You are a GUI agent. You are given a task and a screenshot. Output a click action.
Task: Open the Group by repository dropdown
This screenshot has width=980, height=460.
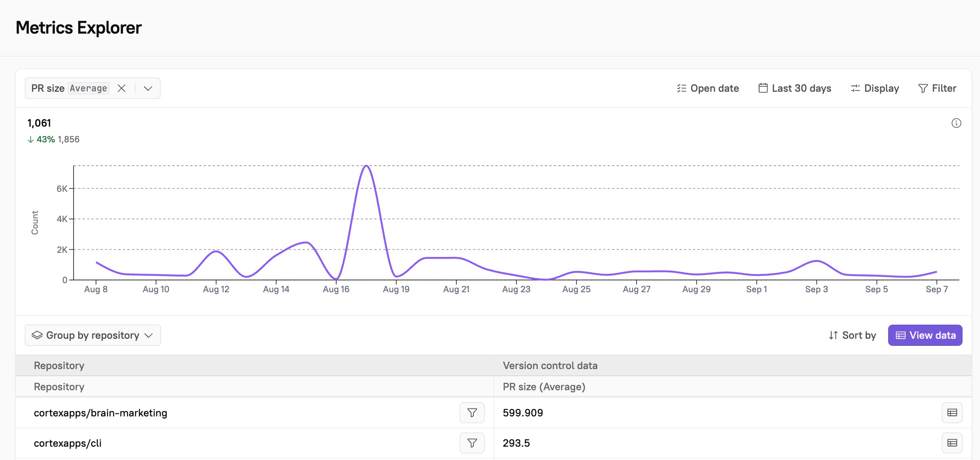92,335
